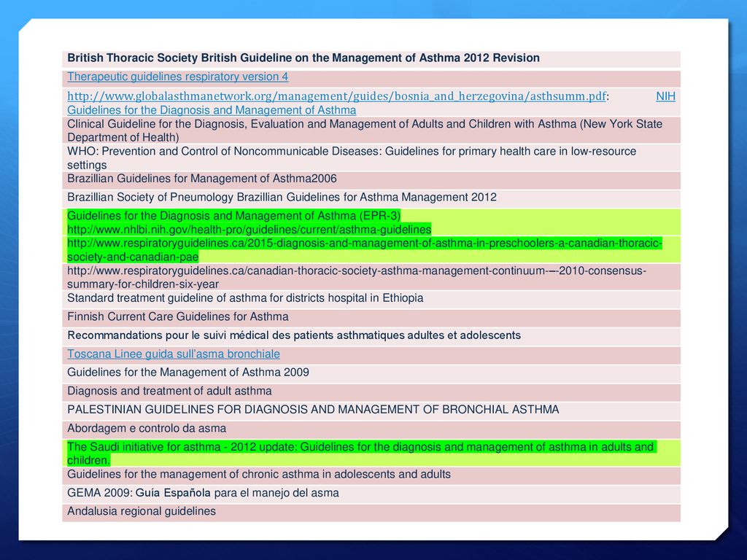The image size is (747, 560).
Task: Click the highlighted preschoolers respiratoryguidelines.ca URL
Action: tap(365, 250)
